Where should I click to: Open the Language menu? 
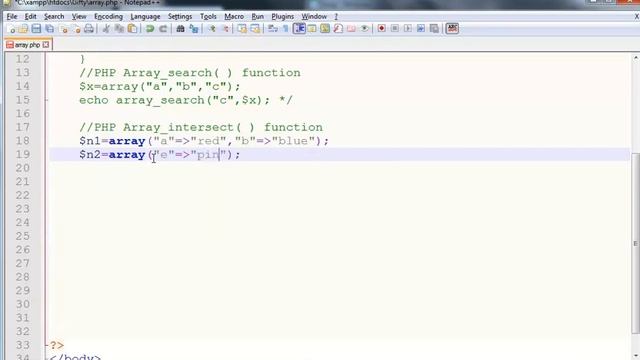[x=145, y=17]
